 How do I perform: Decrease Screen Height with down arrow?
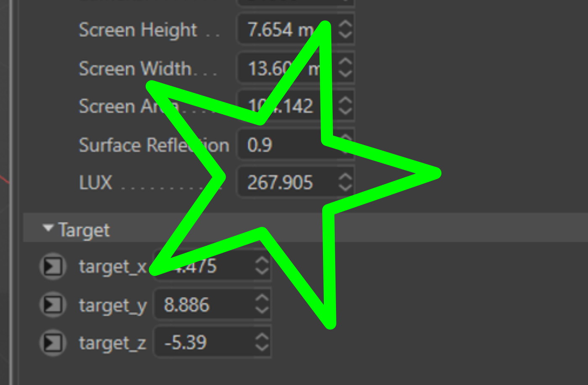pos(345,35)
